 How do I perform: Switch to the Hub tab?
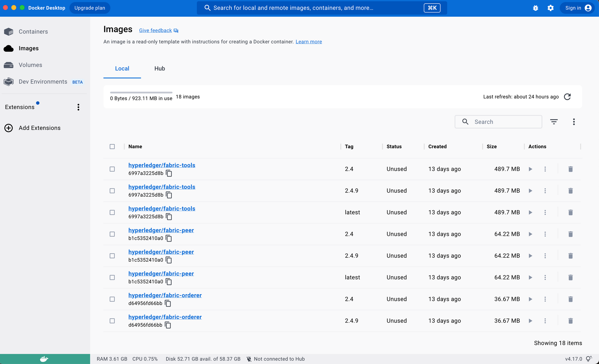point(160,69)
